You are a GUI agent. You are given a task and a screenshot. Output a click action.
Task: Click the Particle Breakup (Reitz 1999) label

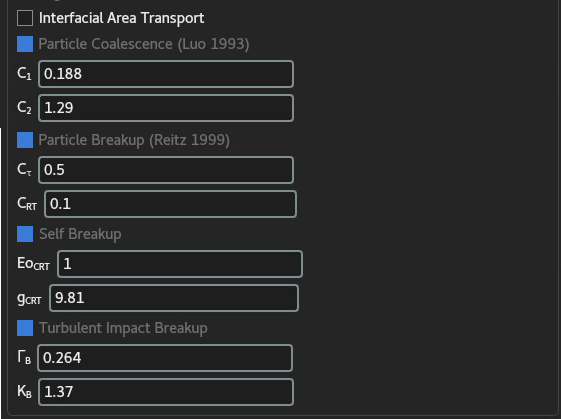point(134,140)
